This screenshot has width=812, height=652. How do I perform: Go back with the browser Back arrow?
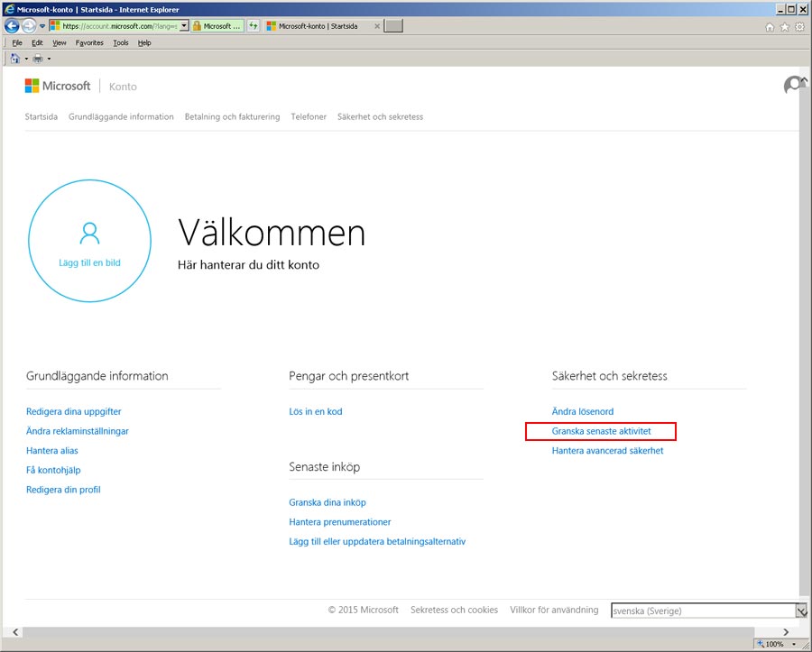(x=12, y=26)
